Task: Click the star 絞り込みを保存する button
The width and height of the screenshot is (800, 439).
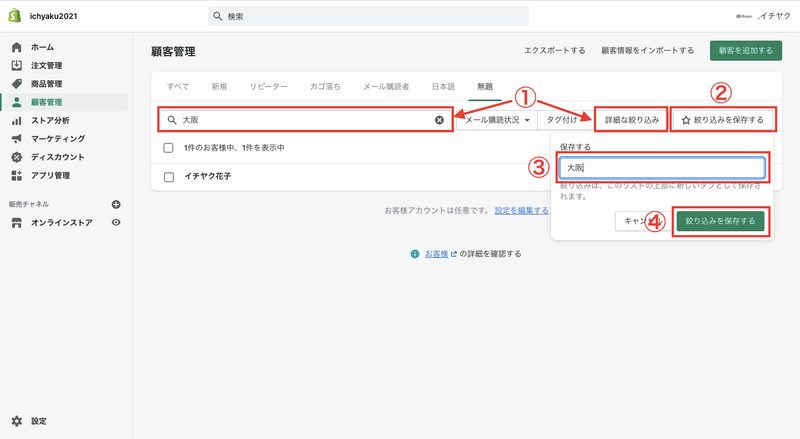Action: tap(723, 120)
